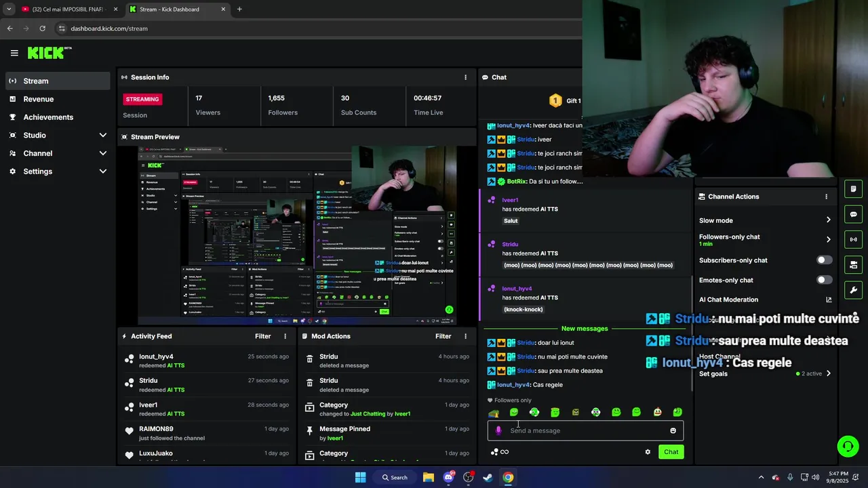Open the taskbar clock showing 5:47 PM

pyautogui.click(x=838, y=477)
